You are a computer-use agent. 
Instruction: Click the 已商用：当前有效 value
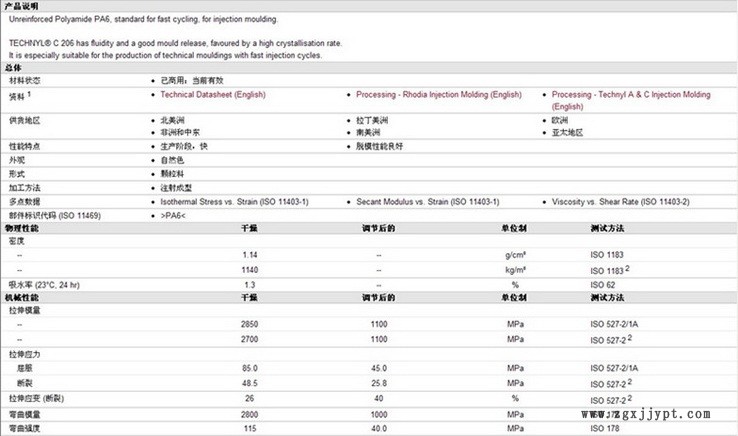pyautogui.click(x=192, y=81)
